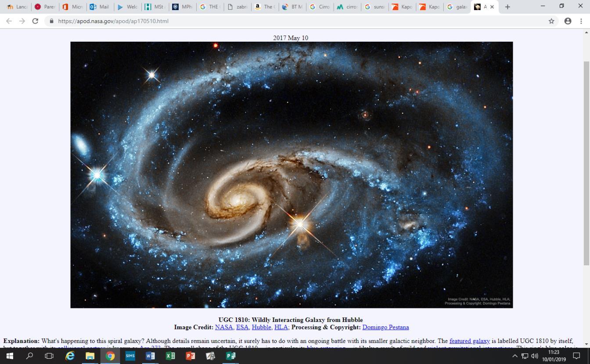Viewport: 590px width, 364px height.
Task: Open the Domingo Pestana copyright link
Action: pyautogui.click(x=385, y=327)
